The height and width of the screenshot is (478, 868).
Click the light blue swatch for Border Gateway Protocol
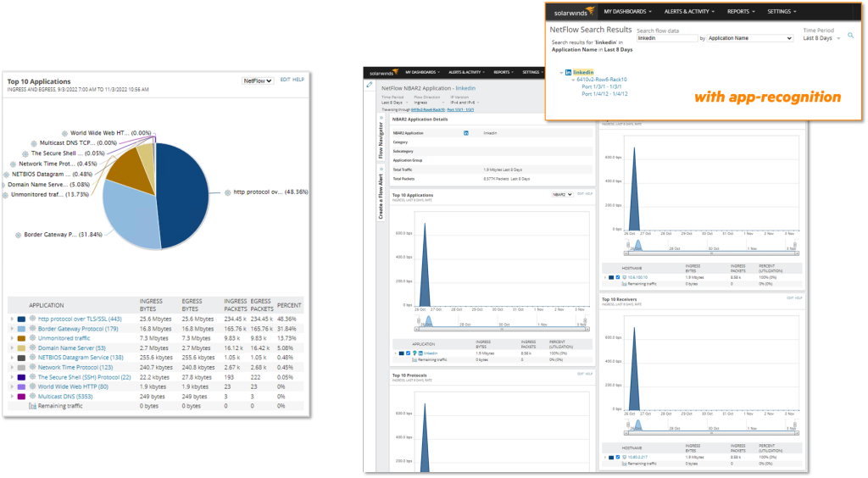click(21, 329)
